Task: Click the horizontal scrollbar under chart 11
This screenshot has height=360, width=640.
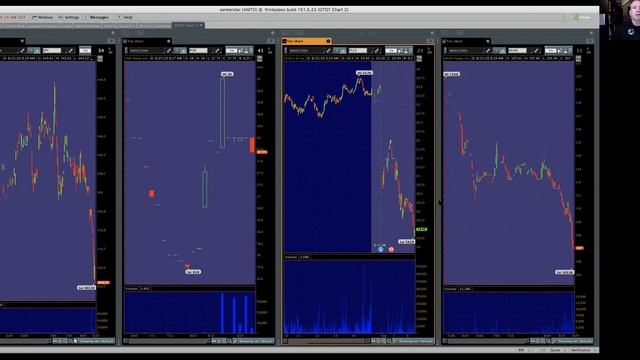Action: (x=487, y=341)
